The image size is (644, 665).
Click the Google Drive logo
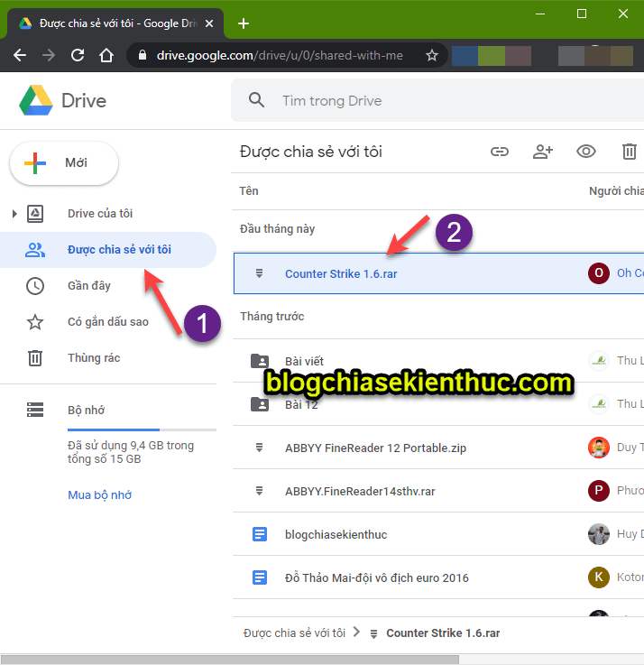36,100
